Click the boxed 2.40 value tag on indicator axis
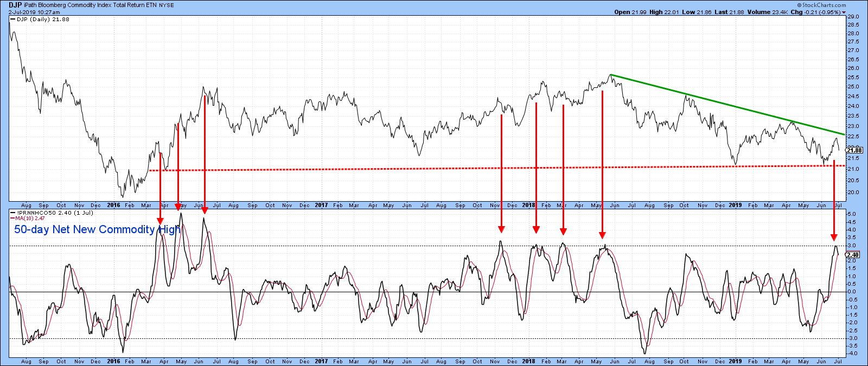This screenshot has height=366, width=868. (x=853, y=255)
